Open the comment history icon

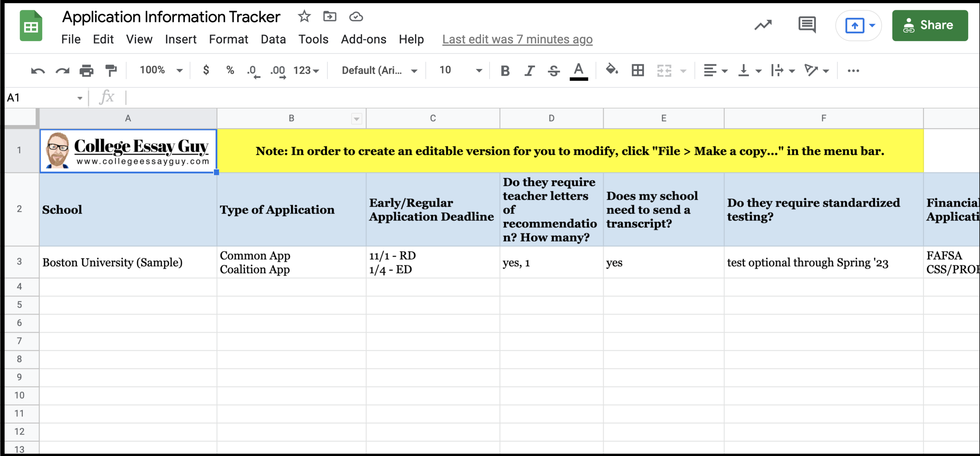[x=807, y=25]
